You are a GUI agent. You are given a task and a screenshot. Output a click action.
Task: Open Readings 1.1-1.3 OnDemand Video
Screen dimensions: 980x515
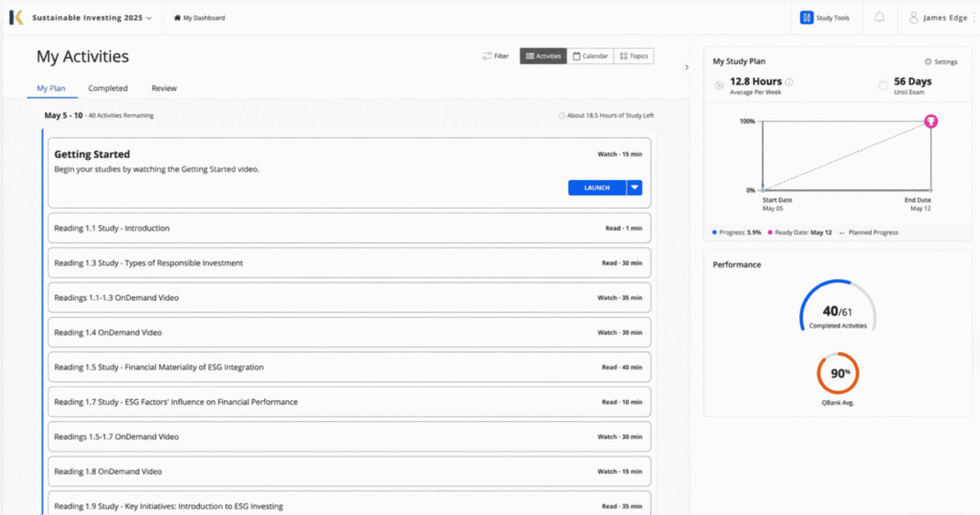(x=349, y=298)
